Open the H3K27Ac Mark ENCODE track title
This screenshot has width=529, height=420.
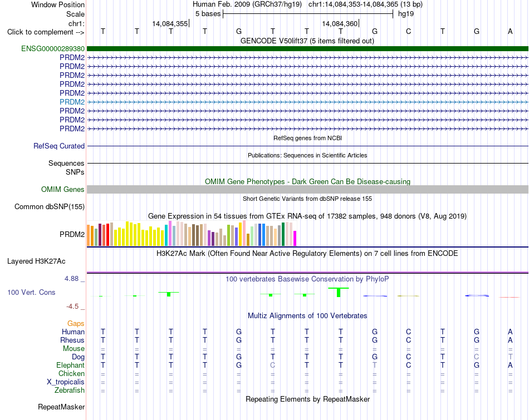(x=307, y=254)
